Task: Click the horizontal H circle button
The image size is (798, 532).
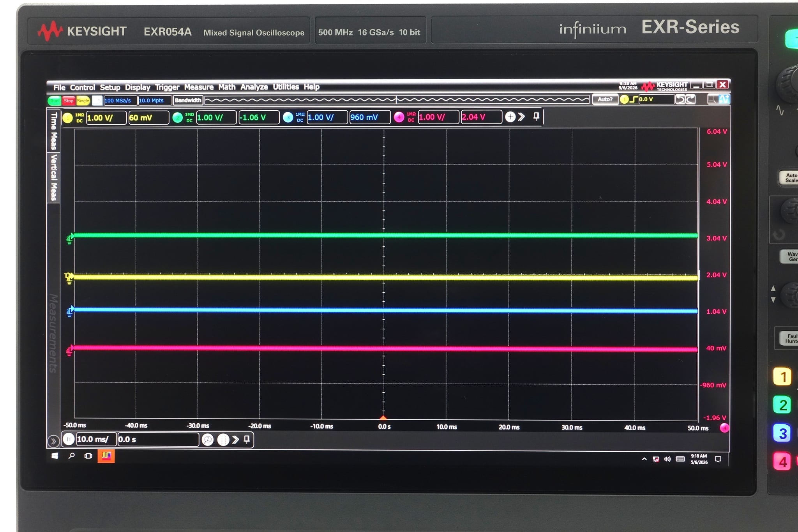Action: [69, 439]
